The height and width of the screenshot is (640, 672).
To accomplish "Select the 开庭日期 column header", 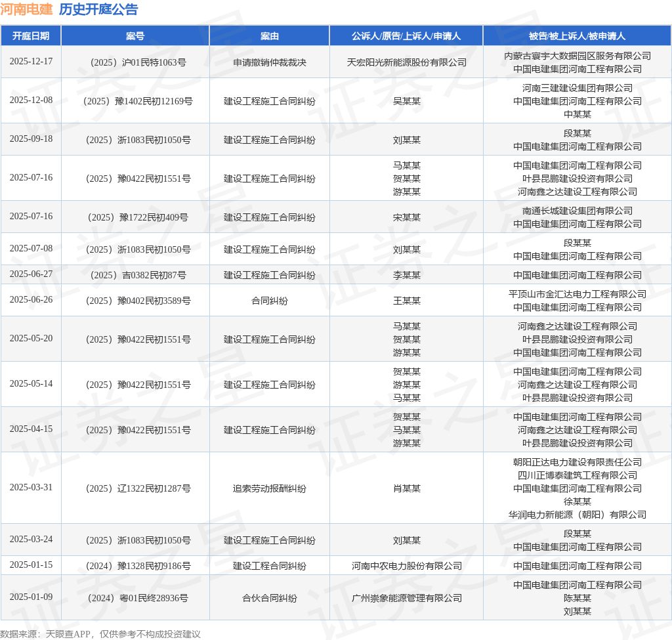I will click(x=31, y=36).
